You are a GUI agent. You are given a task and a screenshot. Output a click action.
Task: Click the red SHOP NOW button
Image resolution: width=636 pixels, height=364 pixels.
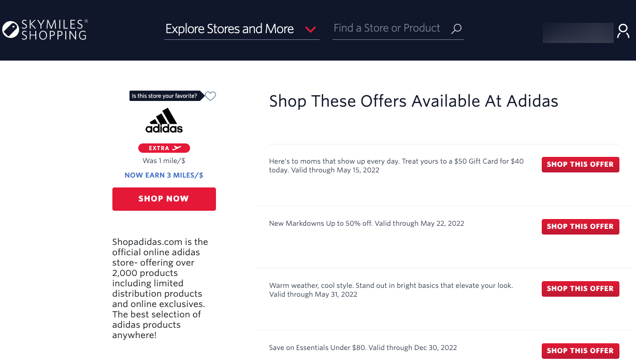(x=164, y=199)
